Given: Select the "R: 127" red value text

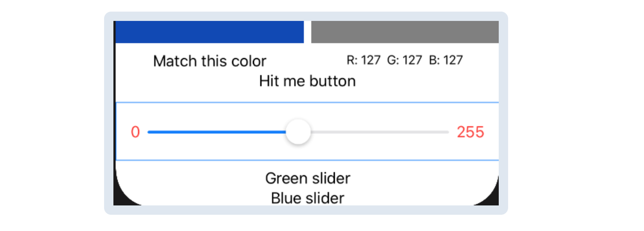Looking at the screenshot, I should [x=363, y=60].
